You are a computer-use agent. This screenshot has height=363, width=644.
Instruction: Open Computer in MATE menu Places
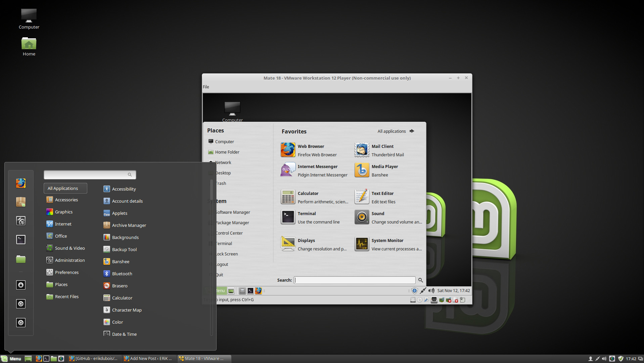221,142
